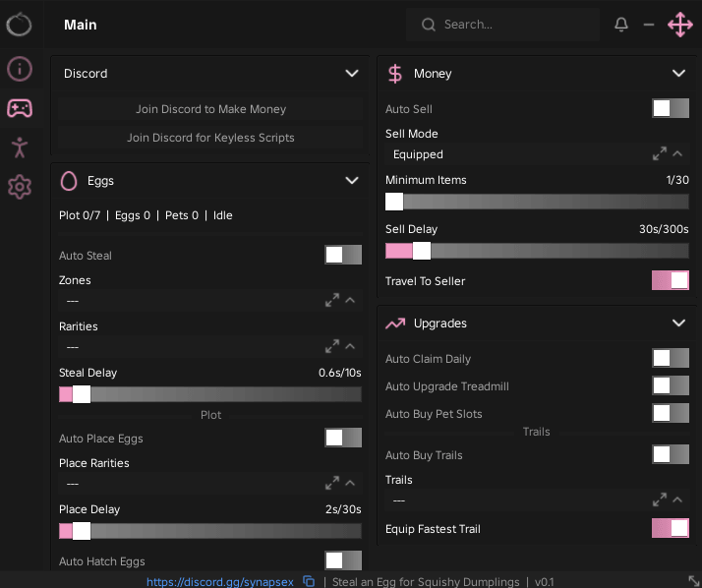Click the pink move arrows icon
Image resolution: width=702 pixels, height=588 pixels.
(x=680, y=25)
